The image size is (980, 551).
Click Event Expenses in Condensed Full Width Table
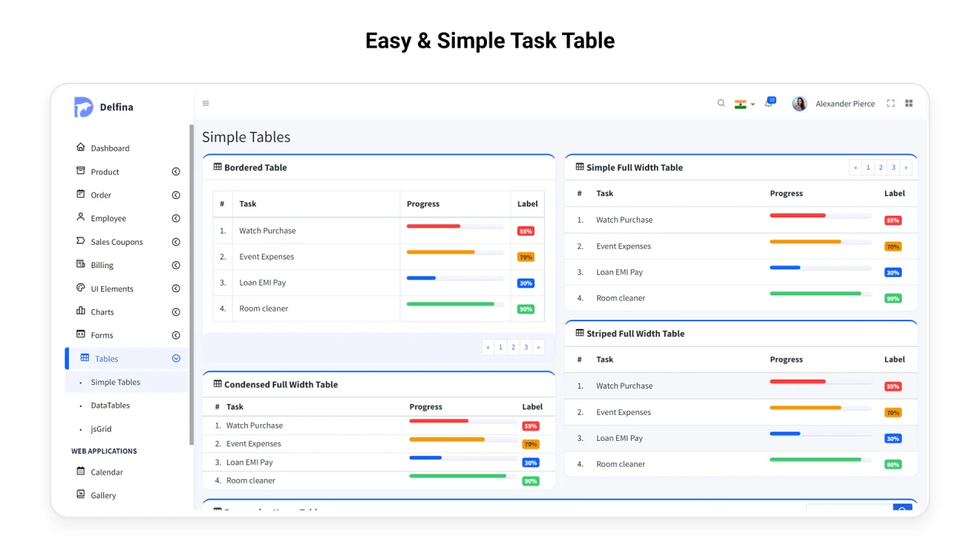click(x=253, y=444)
